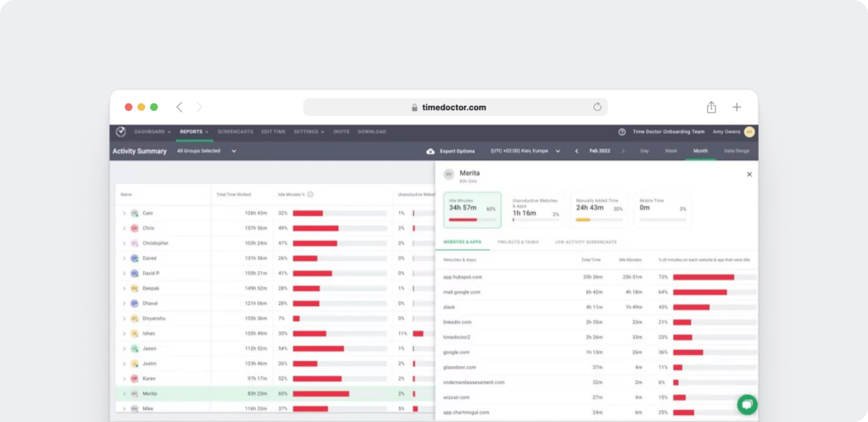Open the timezone Kiev, Europe dropdown
This screenshot has width=868, height=422.
click(x=526, y=151)
